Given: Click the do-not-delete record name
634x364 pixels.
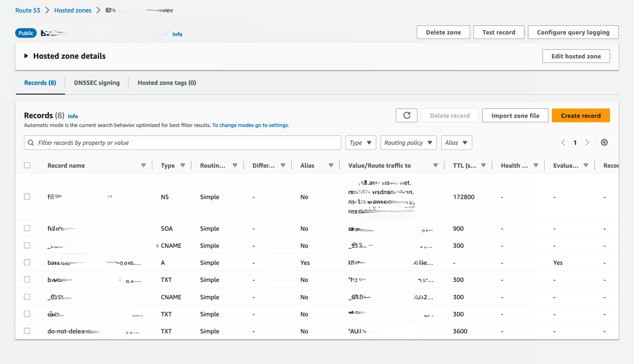Looking at the screenshot, I should pyautogui.click(x=93, y=331).
